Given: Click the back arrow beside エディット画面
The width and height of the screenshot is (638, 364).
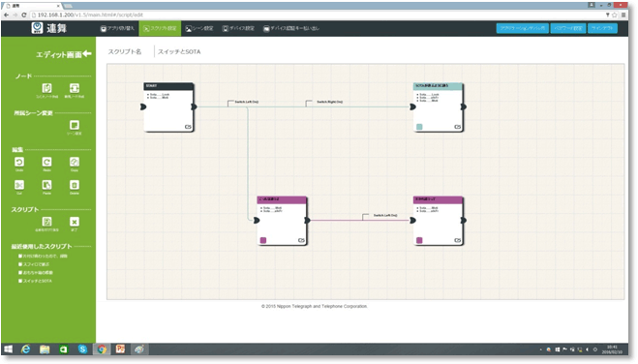Looking at the screenshot, I should coord(87,53).
